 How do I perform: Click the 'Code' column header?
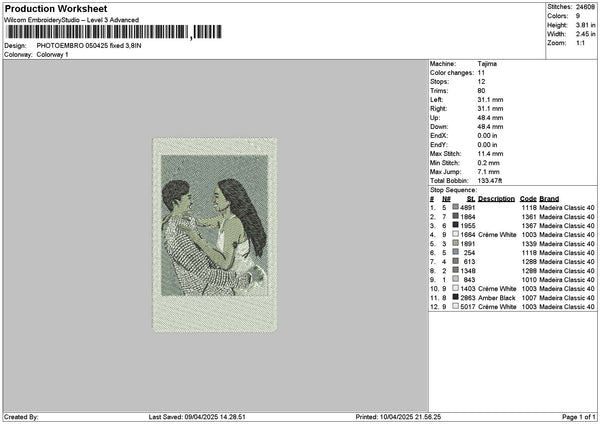pos(528,199)
